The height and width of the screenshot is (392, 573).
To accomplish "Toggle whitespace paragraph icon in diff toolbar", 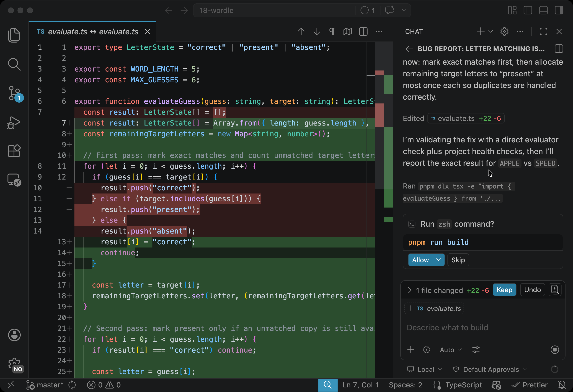I will click(332, 31).
